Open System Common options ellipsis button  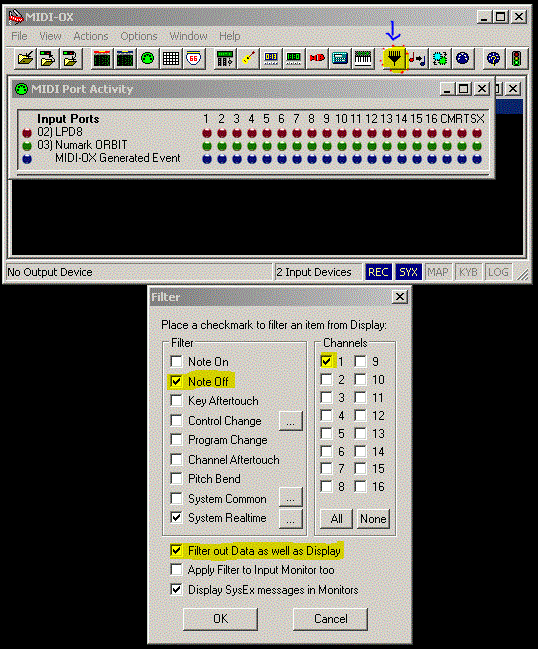(x=291, y=497)
